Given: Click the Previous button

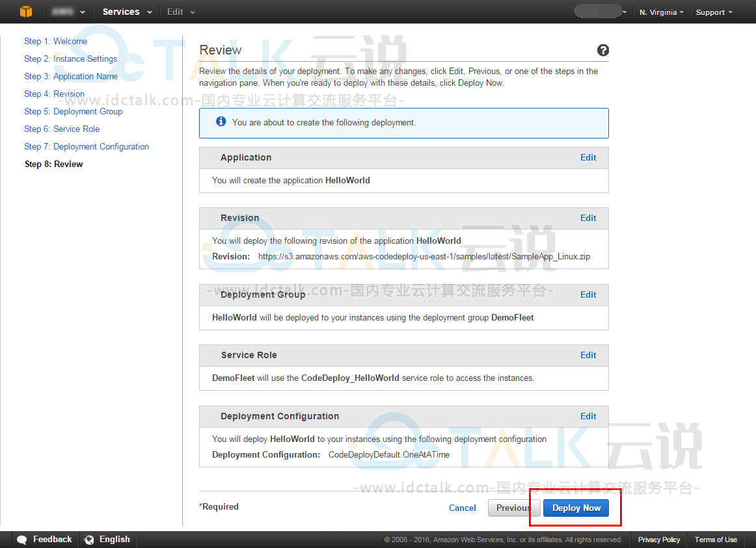Looking at the screenshot, I should 513,508.
